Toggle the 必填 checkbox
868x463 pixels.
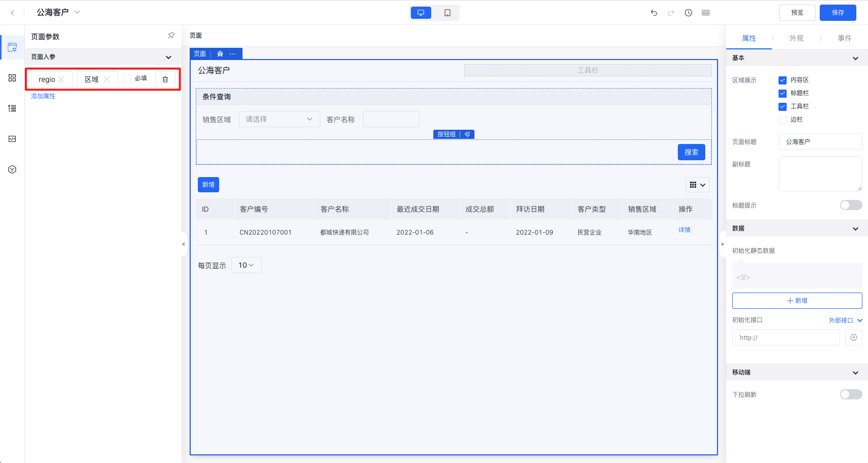127,78
